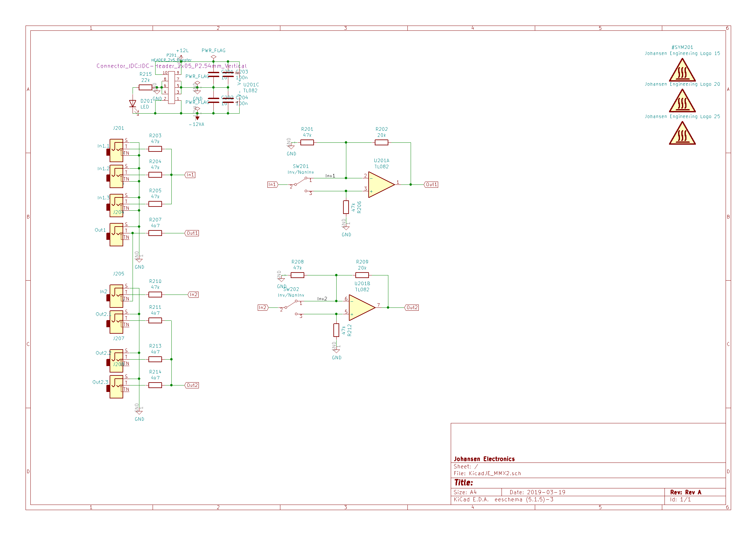The image size is (756, 535).
Task: Select the Johansen Engineering Logo 25 symbol
Action: 682,133
